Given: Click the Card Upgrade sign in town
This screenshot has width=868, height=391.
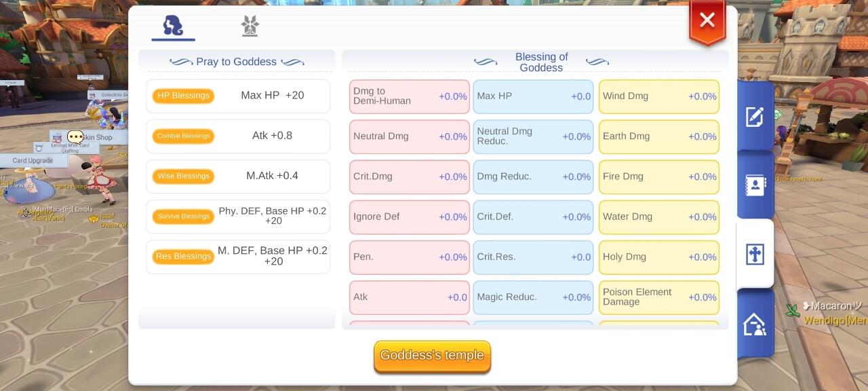Looking at the screenshot, I should tap(33, 161).
